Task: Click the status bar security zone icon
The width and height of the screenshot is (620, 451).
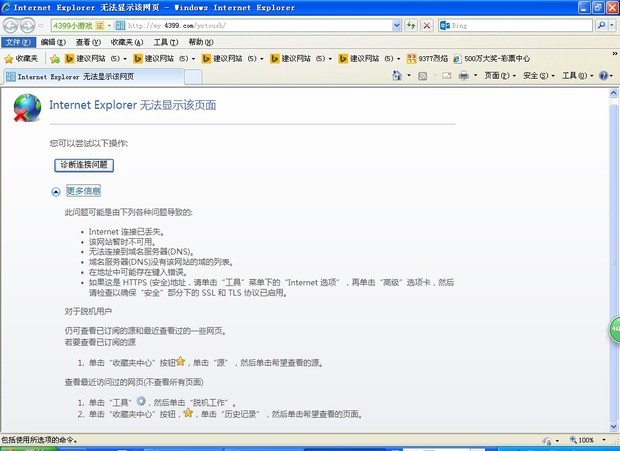Action: coord(548,440)
